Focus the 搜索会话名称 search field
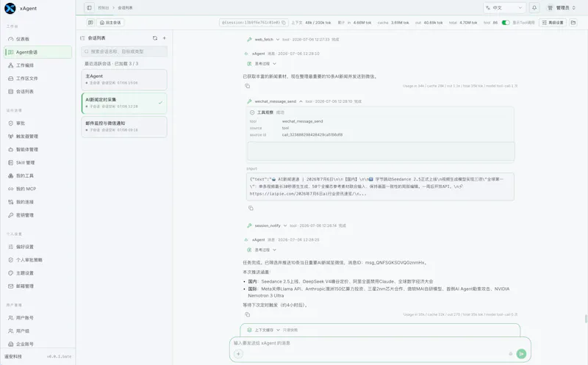Image resolution: width=588 pixels, height=365 pixels. point(124,51)
